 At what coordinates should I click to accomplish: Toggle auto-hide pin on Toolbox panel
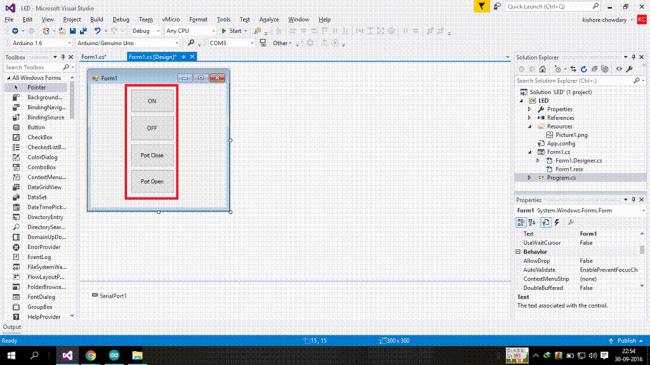[63, 57]
